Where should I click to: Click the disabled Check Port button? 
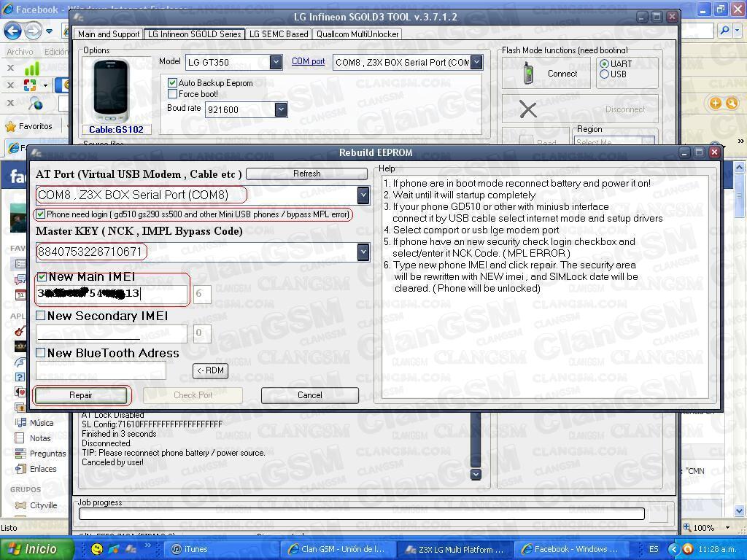coord(193,395)
